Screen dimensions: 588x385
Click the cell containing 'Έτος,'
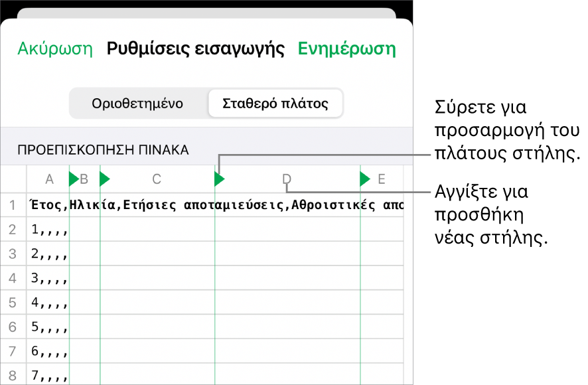click(48, 205)
